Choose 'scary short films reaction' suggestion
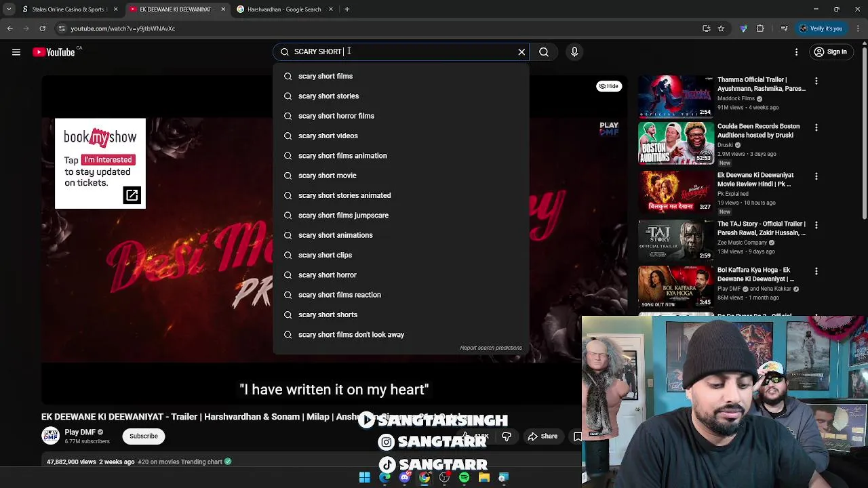Screen dimensions: 868x488 (x=401, y=295)
